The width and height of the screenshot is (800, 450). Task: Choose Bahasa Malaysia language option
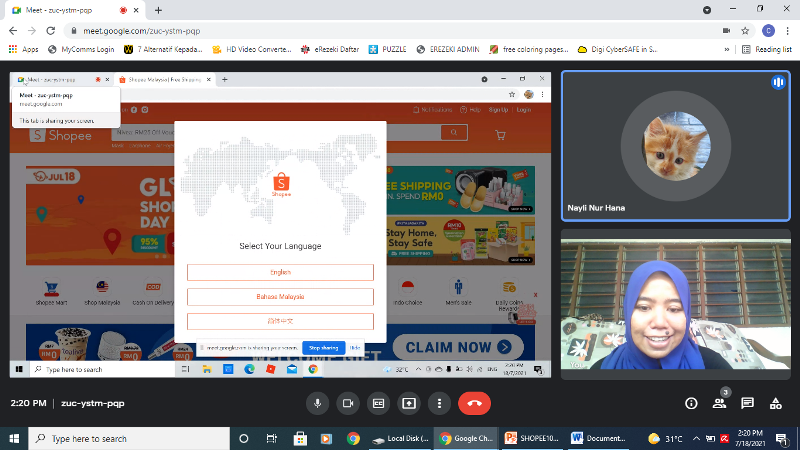tap(280, 297)
